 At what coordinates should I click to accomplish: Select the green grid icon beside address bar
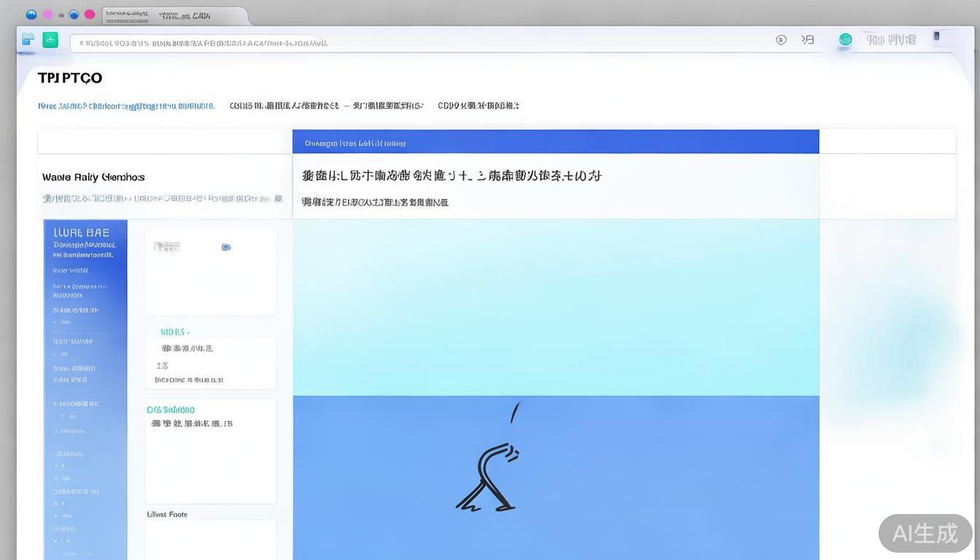50,39
